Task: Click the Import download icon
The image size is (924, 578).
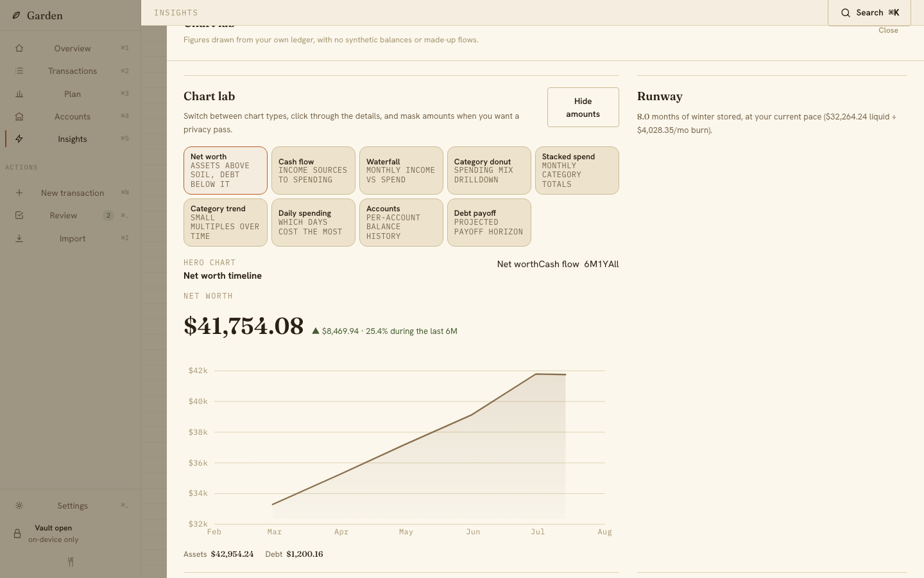Action: point(19,238)
